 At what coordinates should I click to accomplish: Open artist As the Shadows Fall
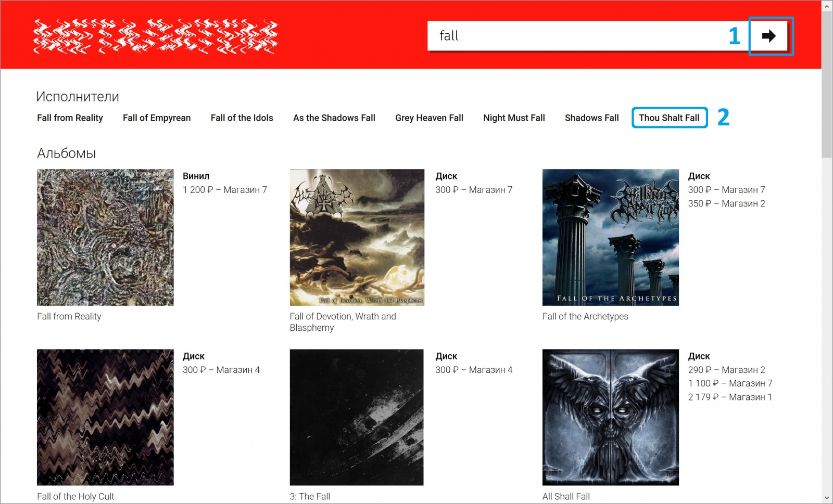click(x=334, y=118)
